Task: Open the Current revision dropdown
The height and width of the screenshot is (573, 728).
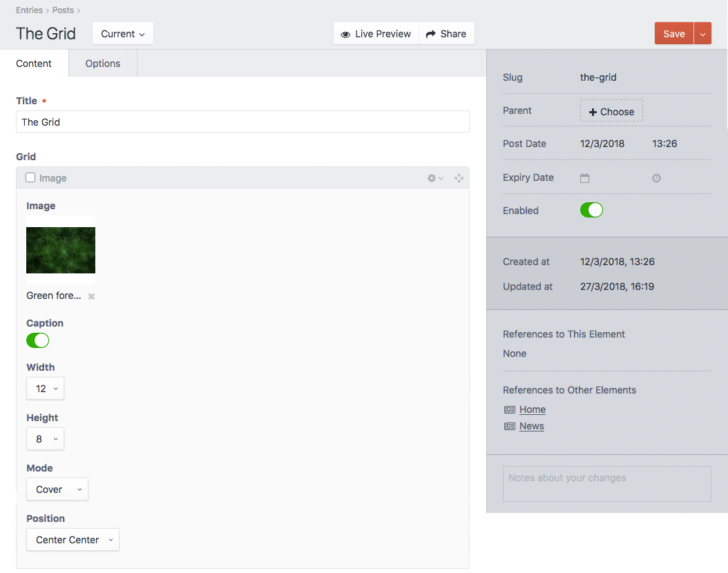Action: tap(122, 33)
